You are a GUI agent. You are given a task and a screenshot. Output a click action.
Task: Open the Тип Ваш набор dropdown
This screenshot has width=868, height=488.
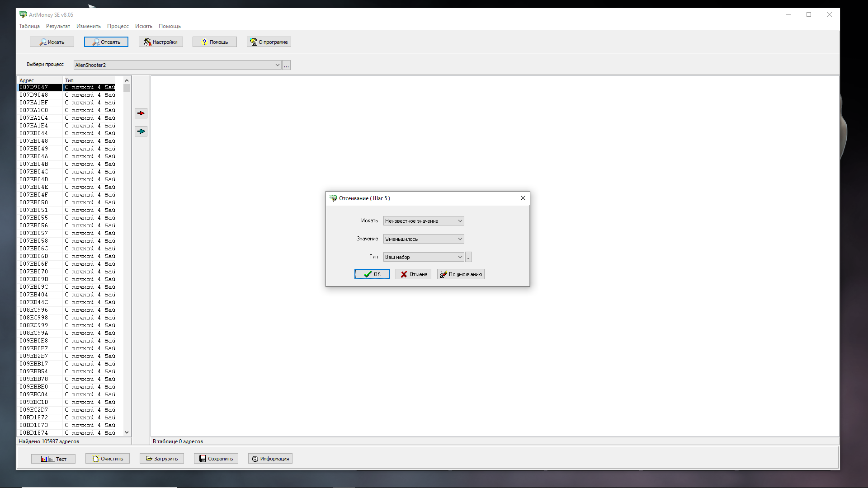[460, 257]
